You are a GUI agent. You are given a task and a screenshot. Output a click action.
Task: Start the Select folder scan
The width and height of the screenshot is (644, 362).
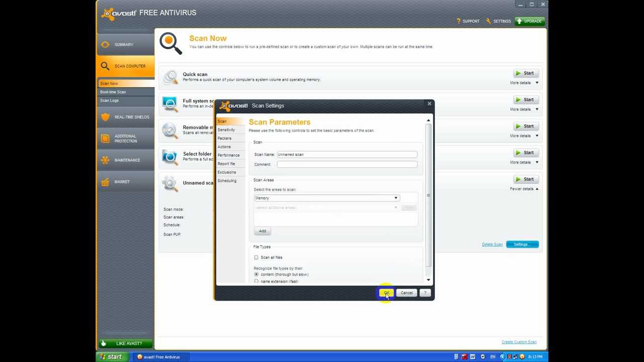526,153
